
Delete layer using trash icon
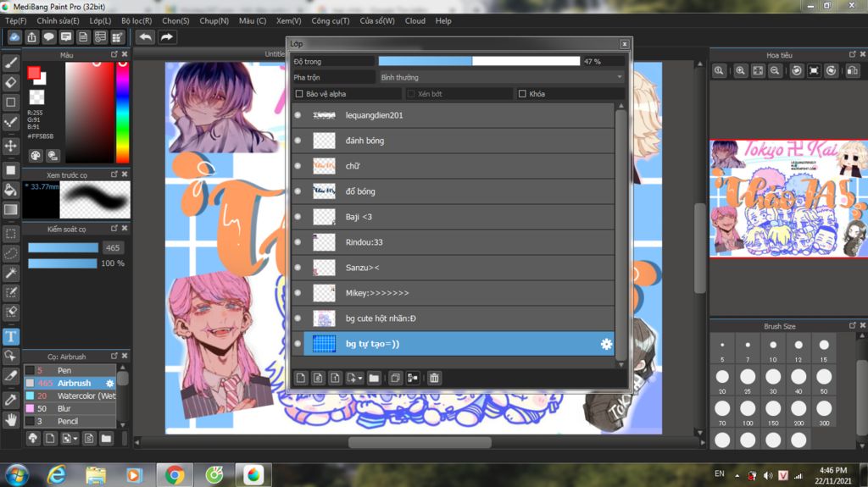434,378
